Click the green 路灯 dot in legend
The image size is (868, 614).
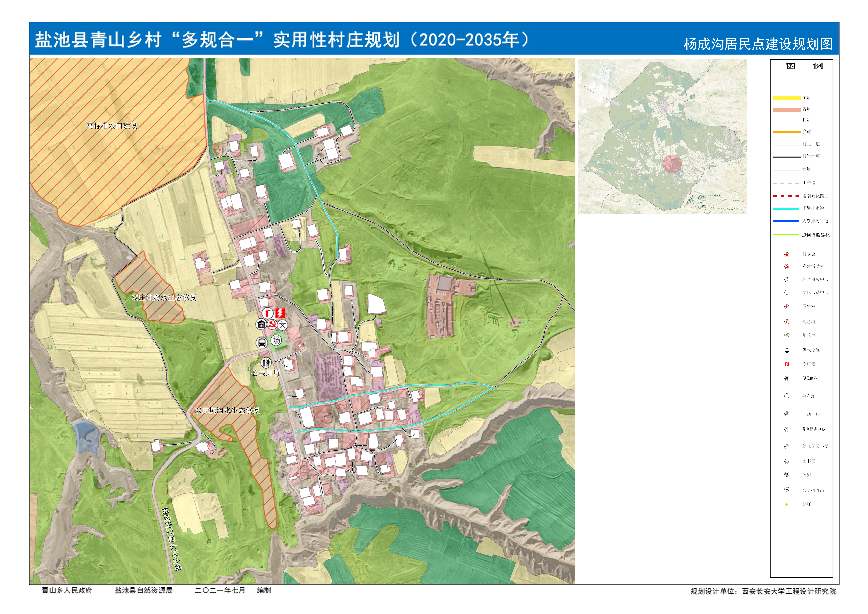(x=787, y=504)
